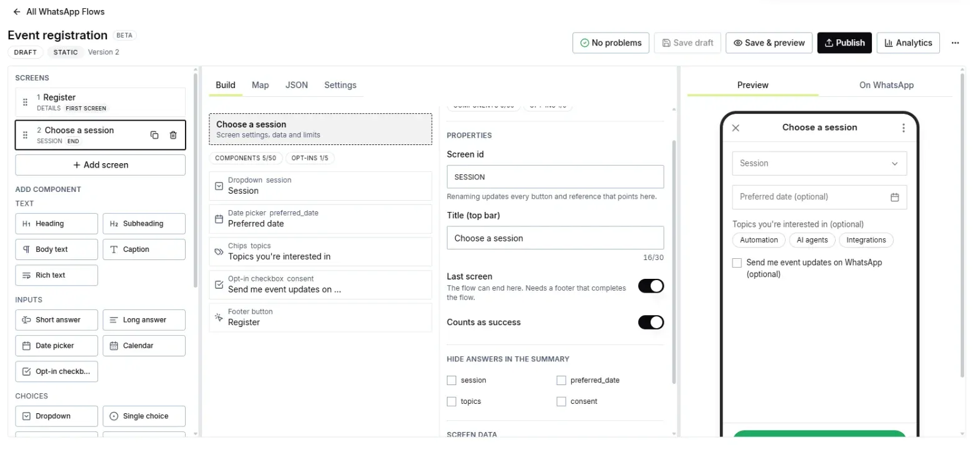
Task: Add a Subheading component
Action: coord(144,224)
